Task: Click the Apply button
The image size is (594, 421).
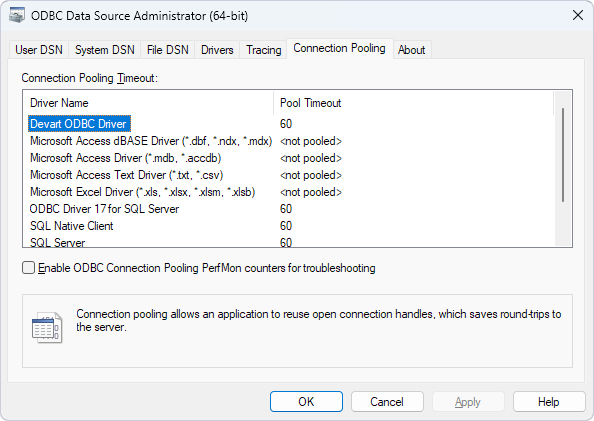Action: pos(468,401)
